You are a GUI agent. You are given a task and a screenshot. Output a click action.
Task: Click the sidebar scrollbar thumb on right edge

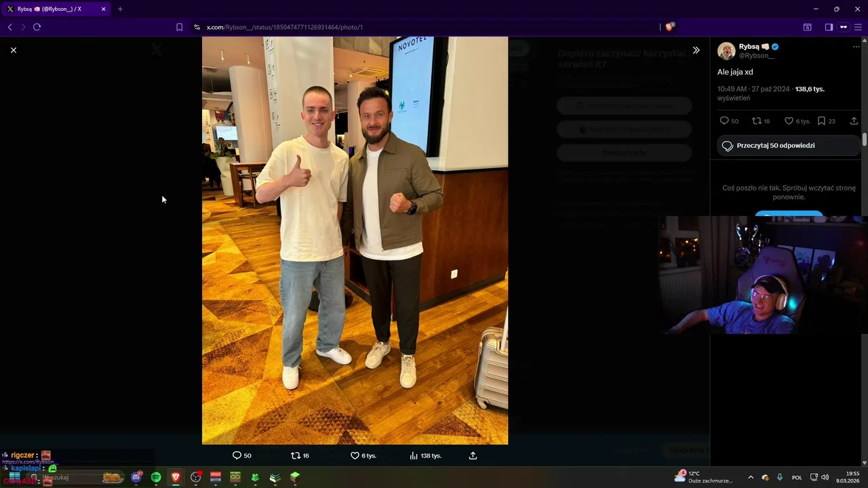click(x=865, y=140)
